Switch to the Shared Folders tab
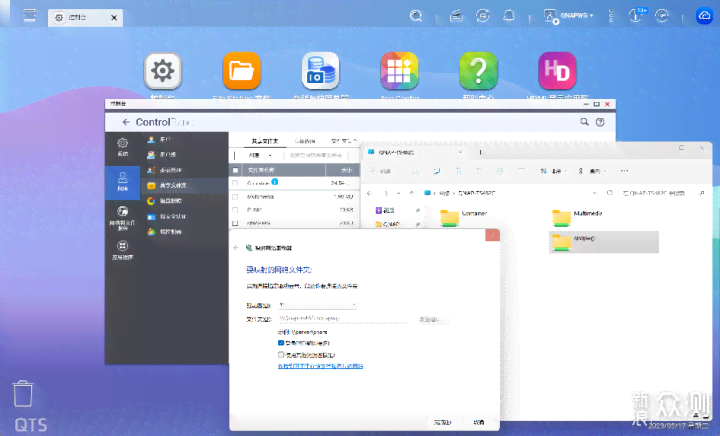Viewport: 720px width, 436px height. 264,141
